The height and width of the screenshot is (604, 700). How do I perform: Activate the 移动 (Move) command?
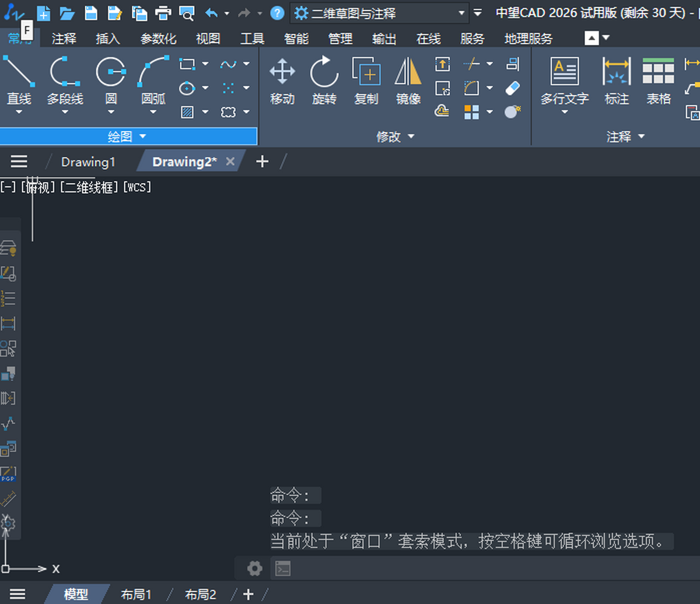click(282, 82)
